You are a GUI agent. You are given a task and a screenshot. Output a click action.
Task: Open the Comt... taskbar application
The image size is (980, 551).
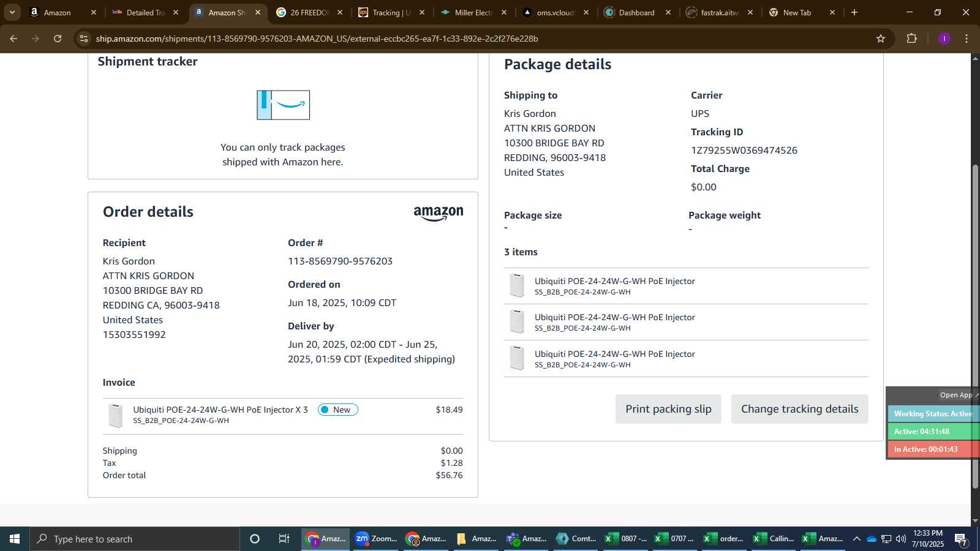point(576,539)
